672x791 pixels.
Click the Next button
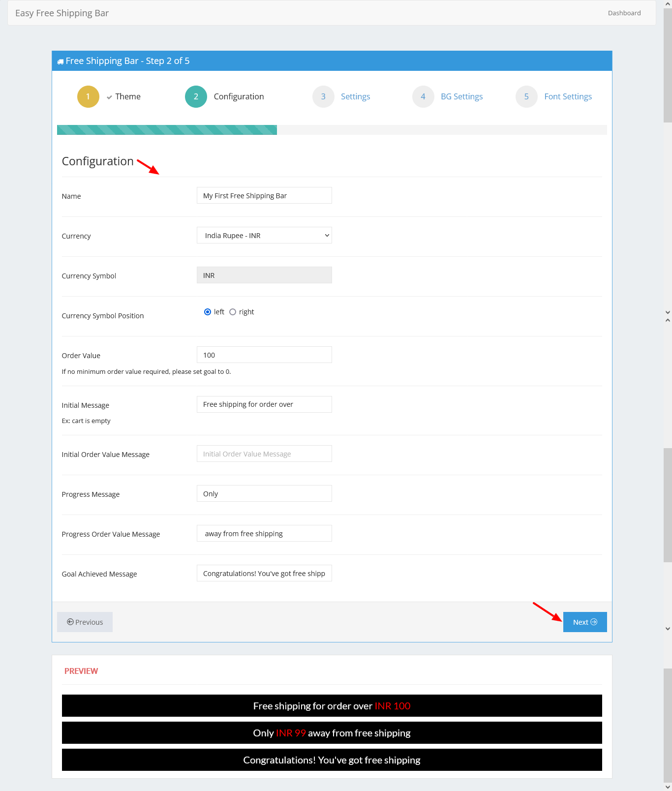pos(584,622)
